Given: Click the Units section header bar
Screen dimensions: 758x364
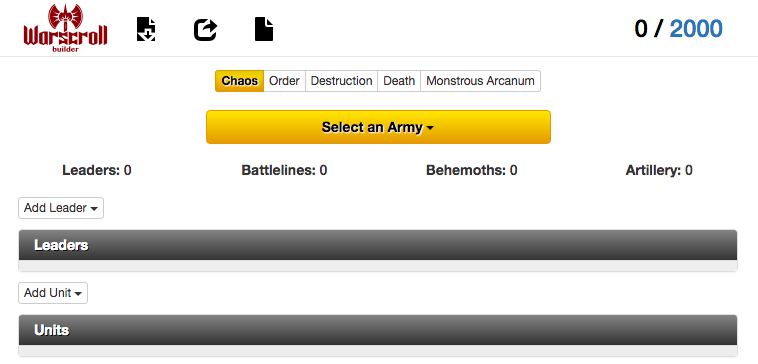Looking at the screenshot, I should [x=378, y=330].
